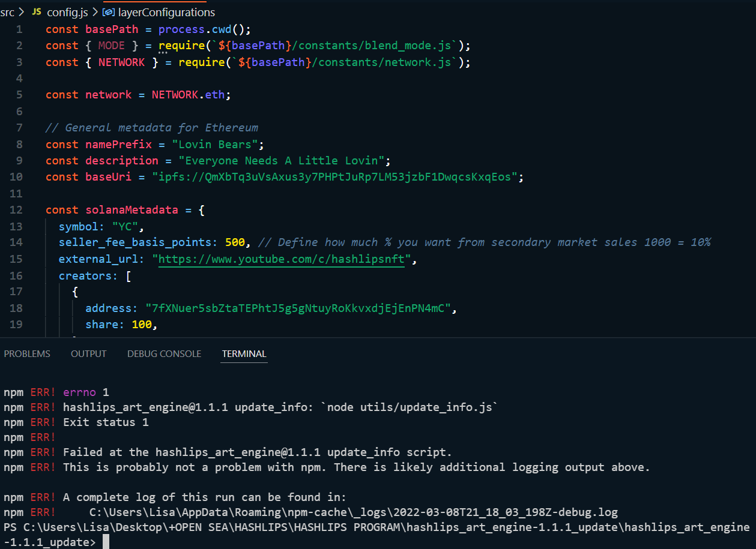Click the active TERMINAL tab
The image size is (756, 549).
[244, 353]
